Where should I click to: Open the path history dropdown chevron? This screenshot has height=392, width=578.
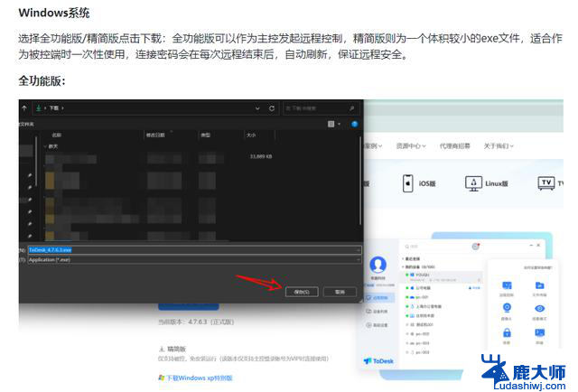(257, 108)
